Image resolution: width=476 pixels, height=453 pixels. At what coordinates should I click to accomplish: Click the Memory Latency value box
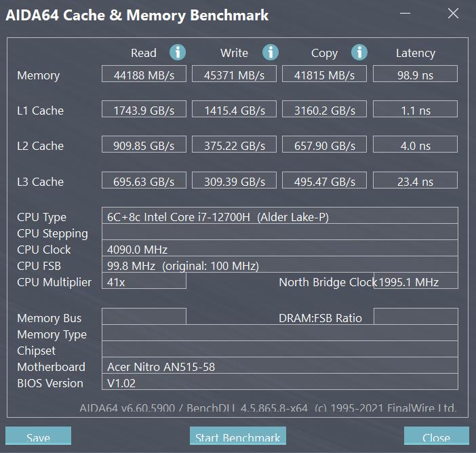(x=415, y=75)
